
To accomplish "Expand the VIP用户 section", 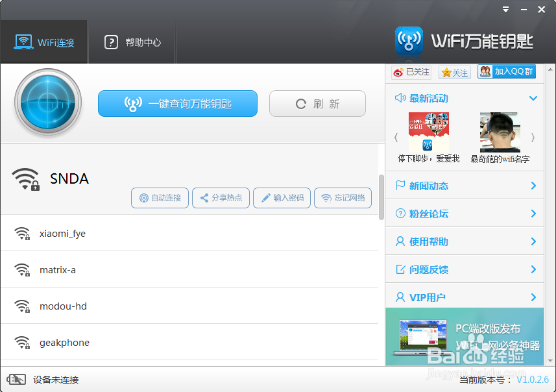I will (465, 297).
